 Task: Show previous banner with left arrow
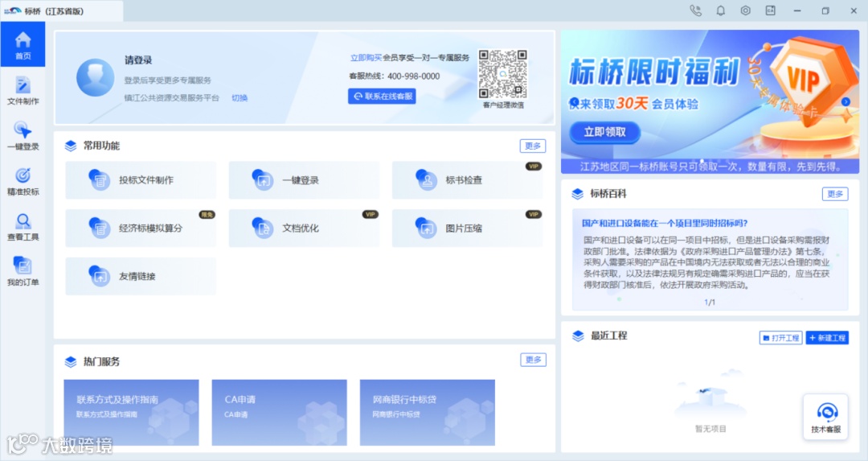click(x=574, y=102)
